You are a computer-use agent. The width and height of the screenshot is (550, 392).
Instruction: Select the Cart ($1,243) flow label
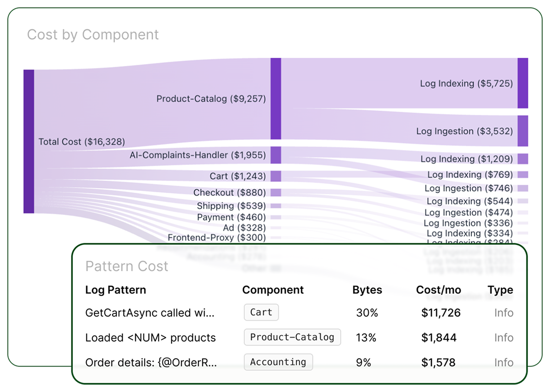point(237,176)
